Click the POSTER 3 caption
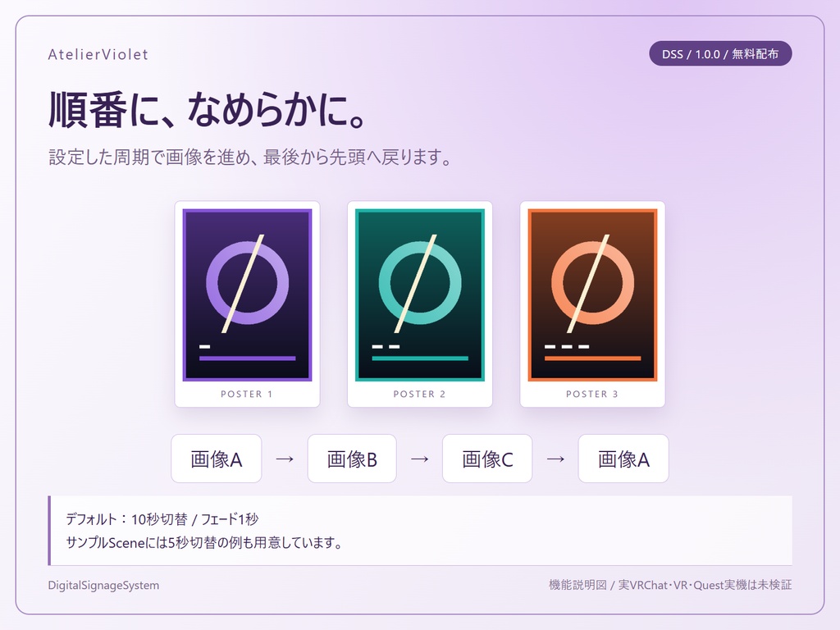The image size is (840, 630). pyautogui.click(x=592, y=394)
